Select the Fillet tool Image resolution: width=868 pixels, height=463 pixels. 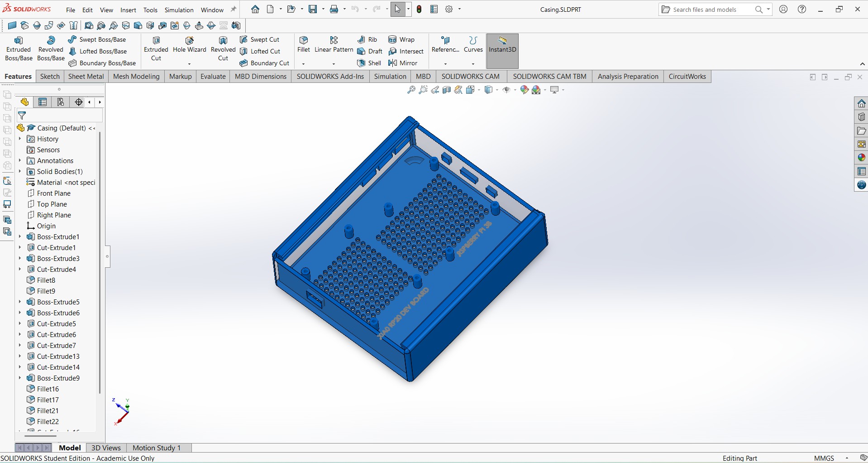click(x=304, y=45)
